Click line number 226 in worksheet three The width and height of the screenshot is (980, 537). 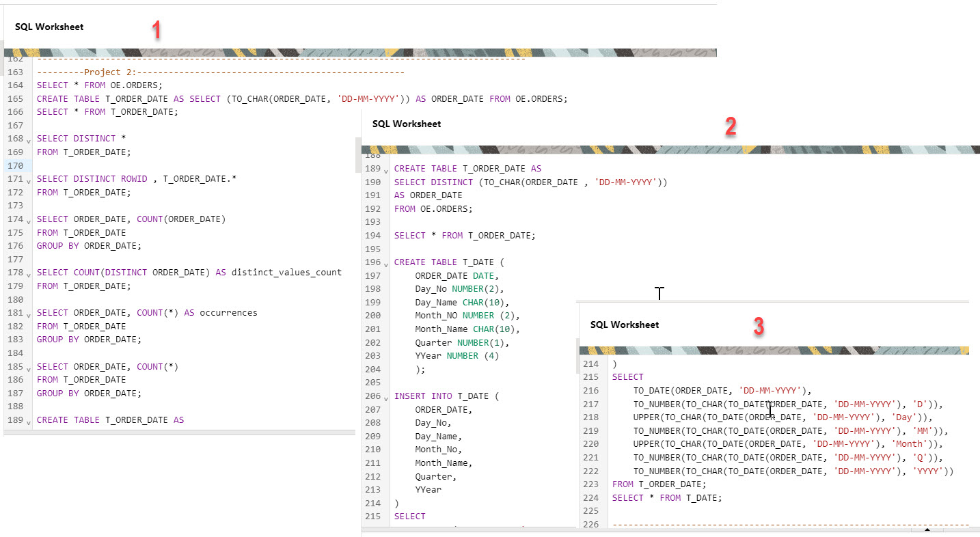click(591, 524)
